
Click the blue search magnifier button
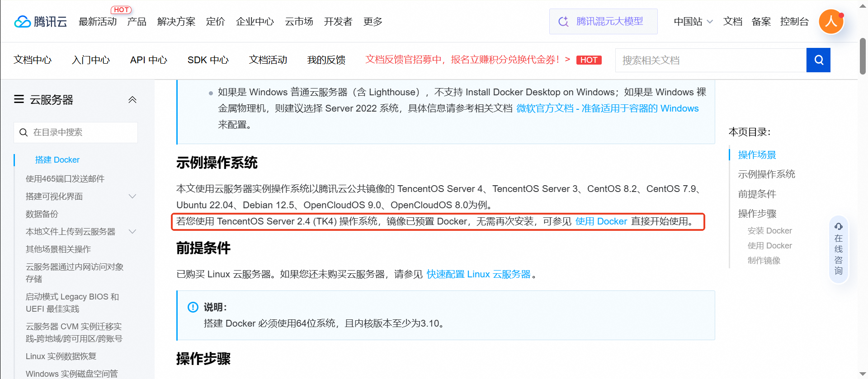coord(818,60)
